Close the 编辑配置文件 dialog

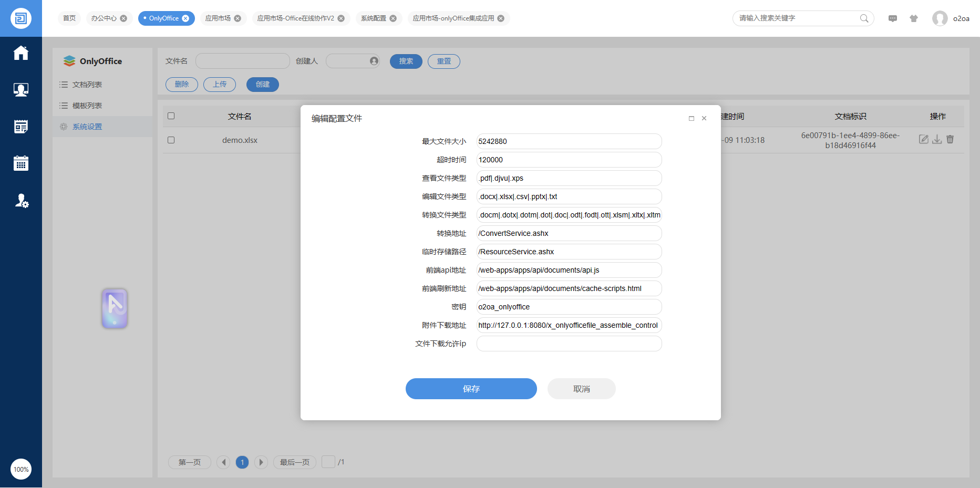(704, 119)
